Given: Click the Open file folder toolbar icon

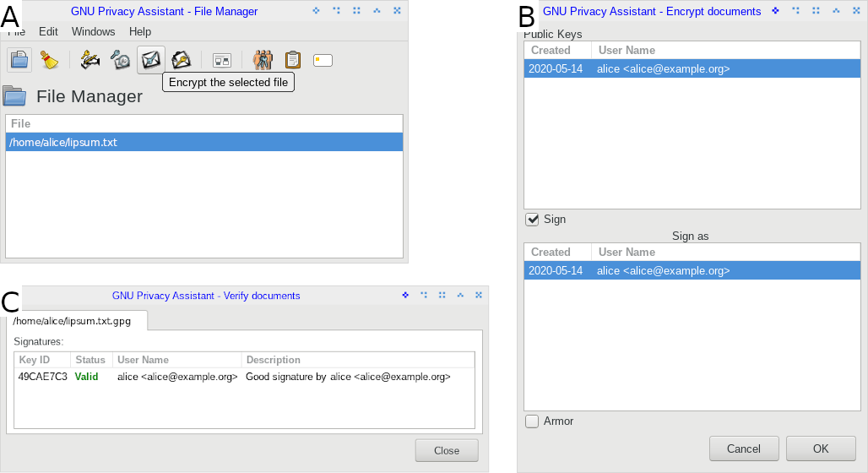Looking at the screenshot, I should (x=19, y=60).
